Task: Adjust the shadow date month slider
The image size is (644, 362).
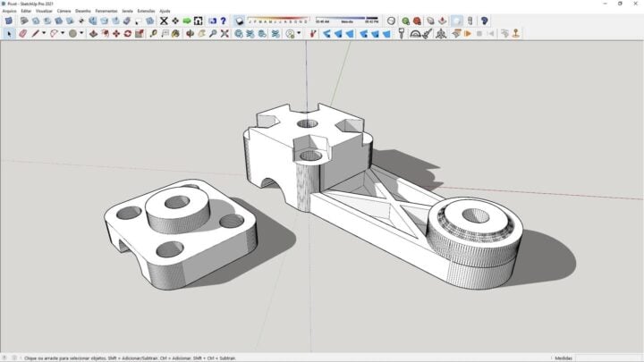Action: pos(278,20)
